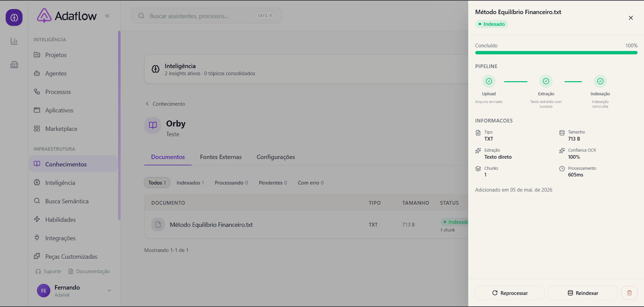Click the Processamento clock icon

(562, 169)
